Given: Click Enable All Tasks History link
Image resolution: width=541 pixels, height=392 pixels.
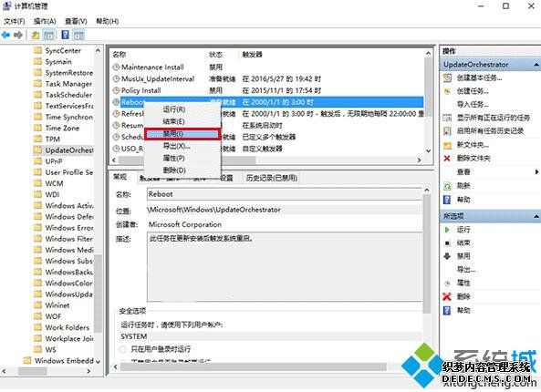Looking at the screenshot, I should (x=490, y=130).
